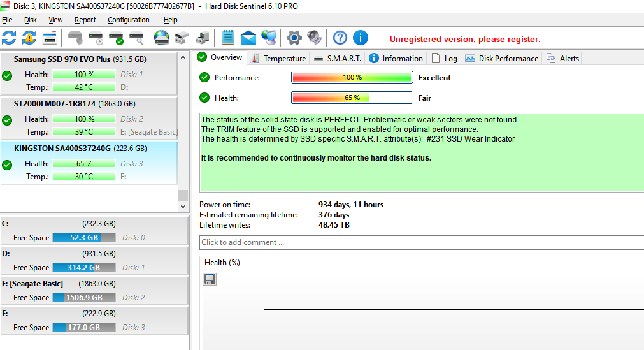644x350 pixels.
Task: Click the disk list scrollbar thumb
Action: tap(183, 195)
